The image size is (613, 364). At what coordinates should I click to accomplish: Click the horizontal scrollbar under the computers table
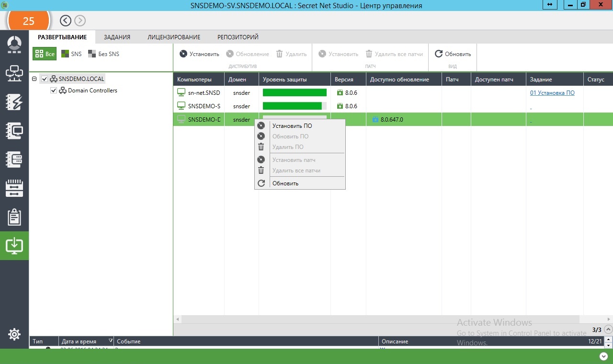[381, 319]
